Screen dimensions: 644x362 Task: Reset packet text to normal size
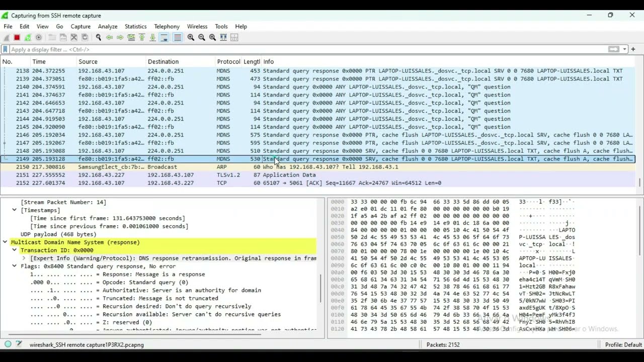[212, 37]
